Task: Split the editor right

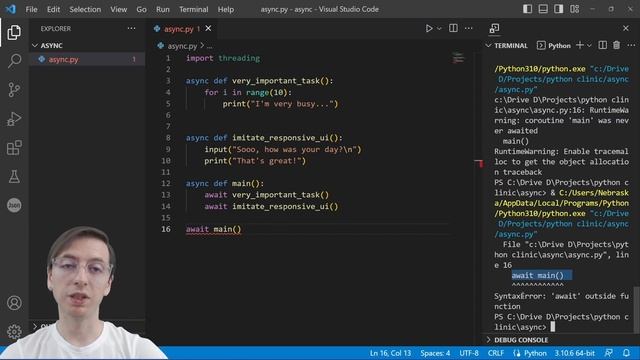Action: pos(453,28)
